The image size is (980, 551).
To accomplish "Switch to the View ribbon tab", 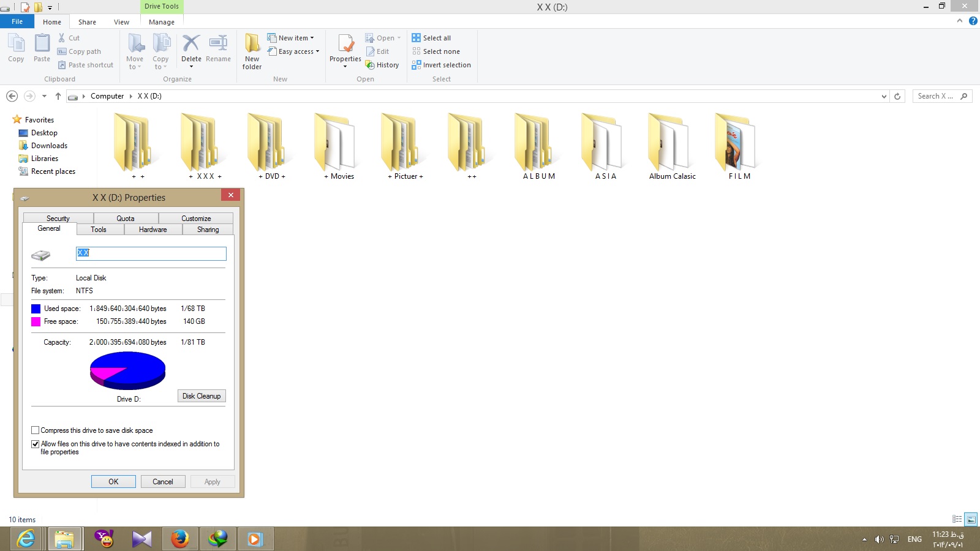I will click(121, 22).
